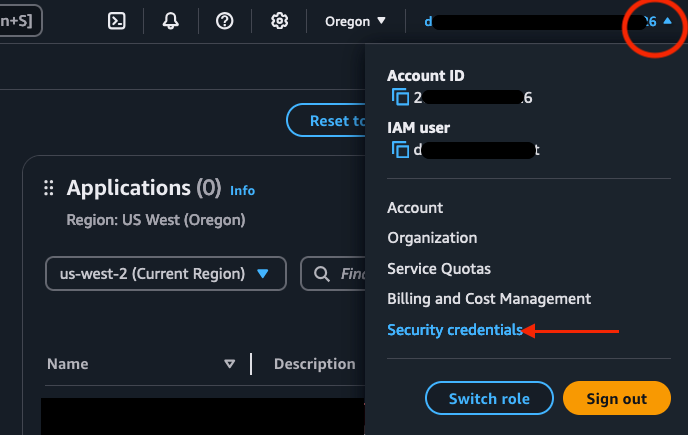Open the Security credentials link
The image size is (688, 435).
(x=455, y=330)
